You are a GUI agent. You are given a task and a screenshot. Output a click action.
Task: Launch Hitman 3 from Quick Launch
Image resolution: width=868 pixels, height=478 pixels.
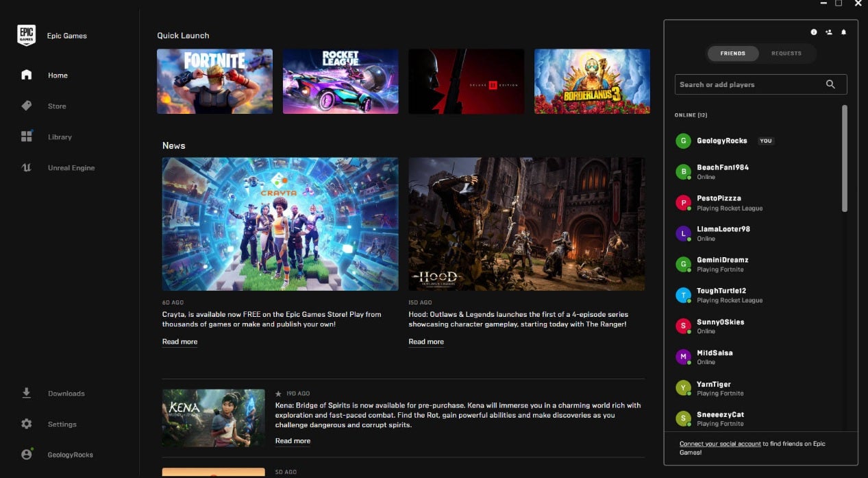467,81
